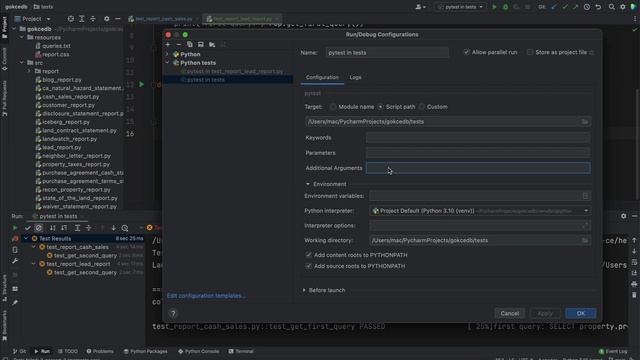The width and height of the screenshot is (640, 360).
Task: Open run configuration selector in toolbar
Action: pos(461,7)
